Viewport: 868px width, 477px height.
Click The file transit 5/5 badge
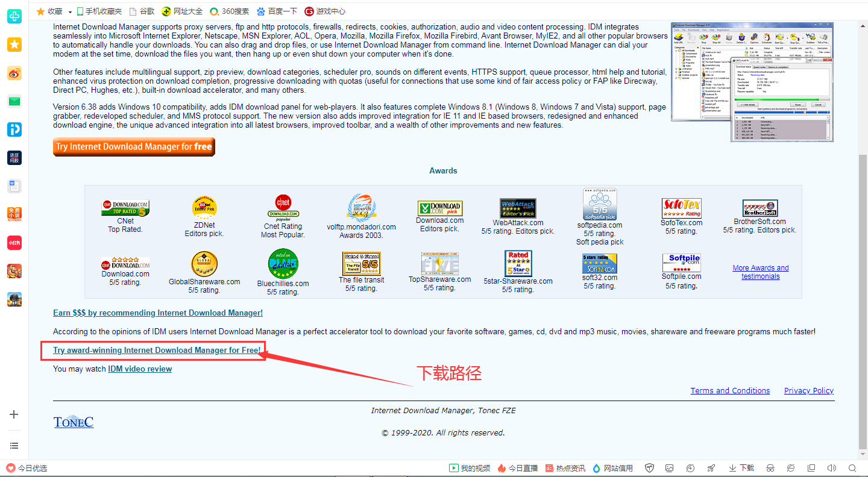point(362,264)
